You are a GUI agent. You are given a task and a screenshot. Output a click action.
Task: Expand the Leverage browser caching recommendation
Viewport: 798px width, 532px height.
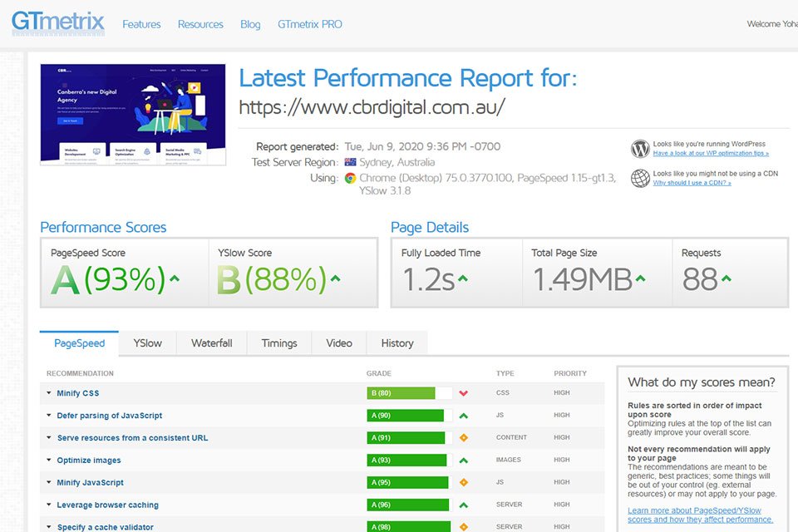coord(107,505)
